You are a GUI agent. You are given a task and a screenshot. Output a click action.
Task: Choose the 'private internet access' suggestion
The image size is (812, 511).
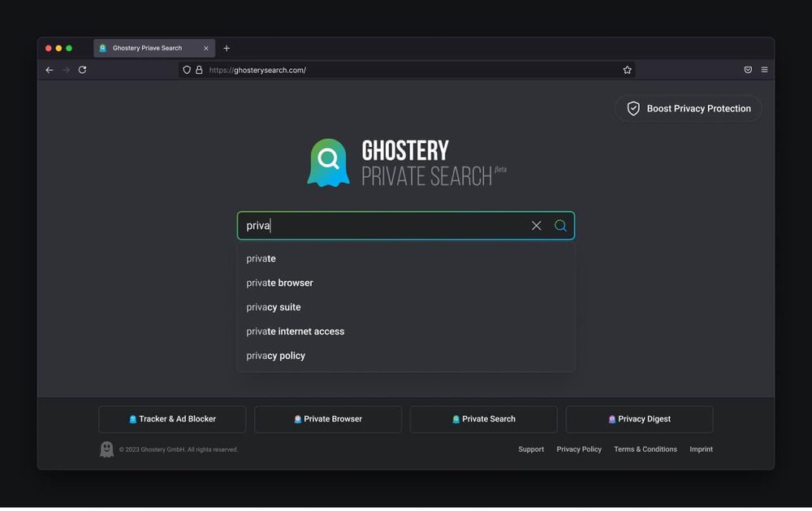[x=405, y=331]
